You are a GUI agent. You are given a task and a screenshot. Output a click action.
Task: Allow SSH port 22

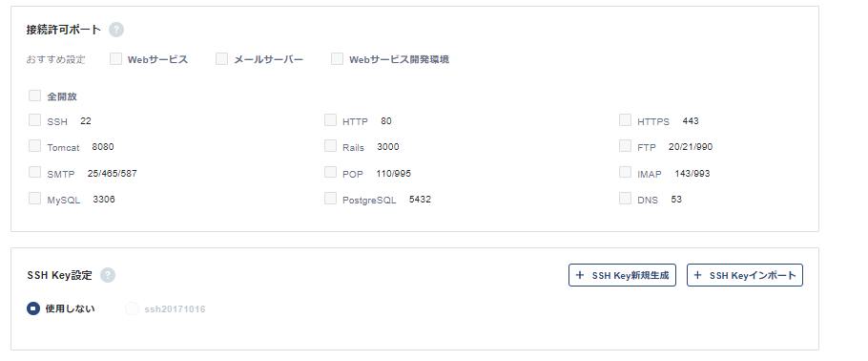(35, 119)
